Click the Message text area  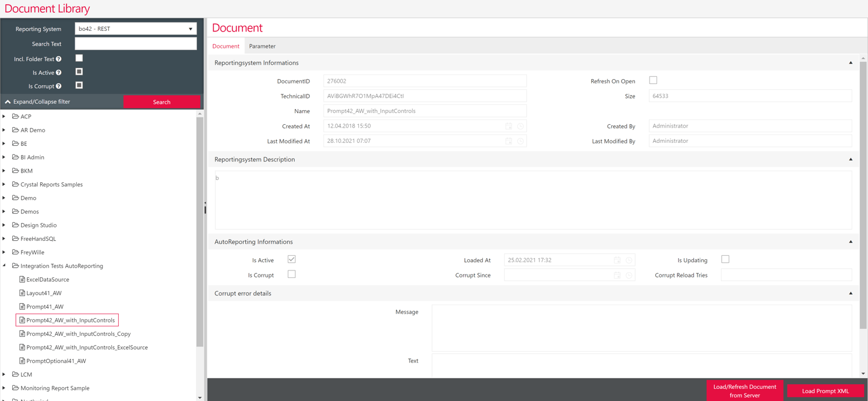(x=641, y=328)
